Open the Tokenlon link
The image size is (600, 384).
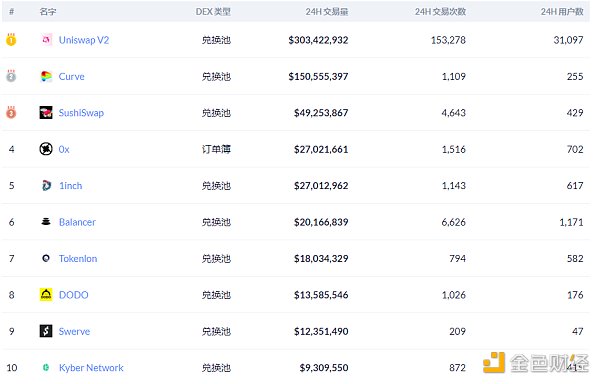coord(78,259)
